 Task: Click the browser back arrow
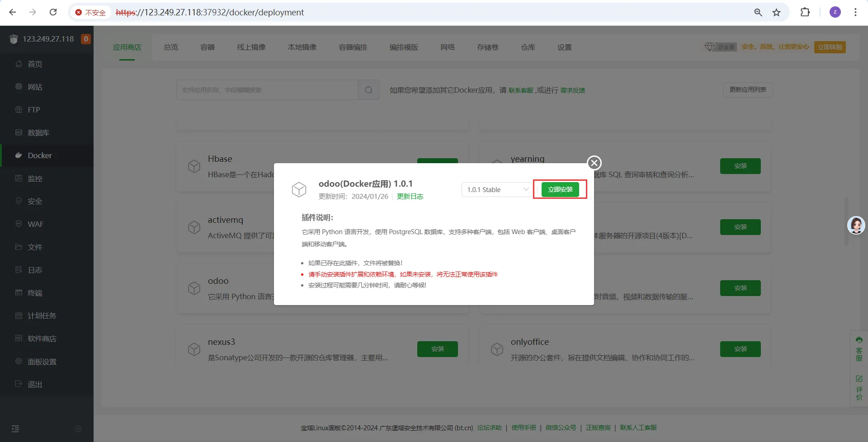(x=13, y=12)
